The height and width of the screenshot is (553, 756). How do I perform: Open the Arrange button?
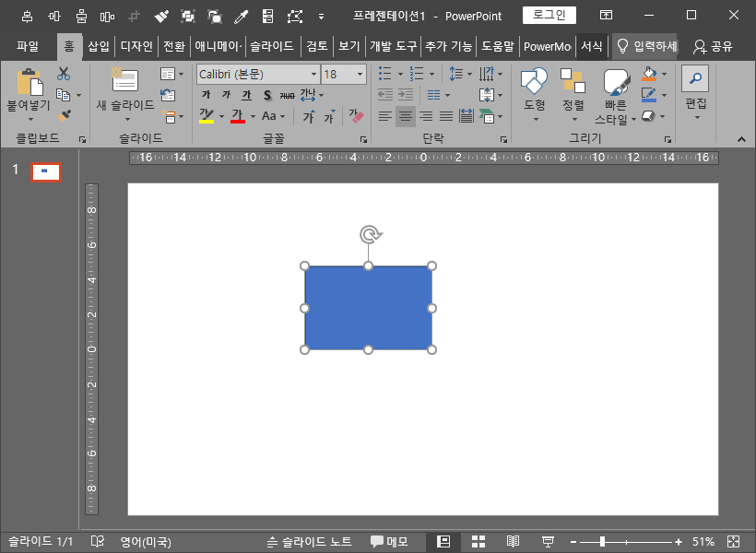(x=573, y=95)
